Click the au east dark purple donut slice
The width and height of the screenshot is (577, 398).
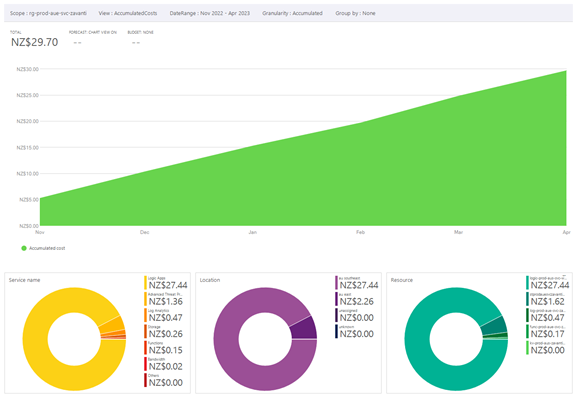coord(305,328)
